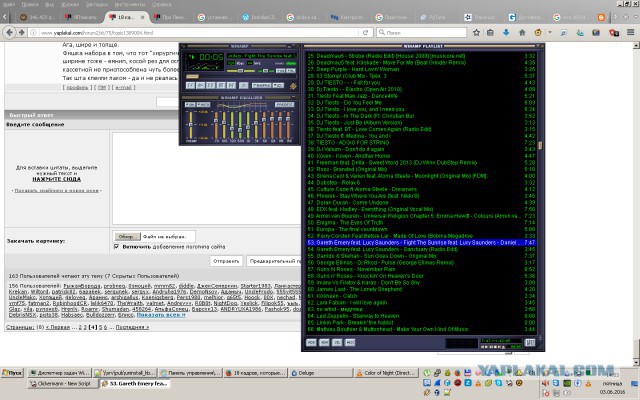The image size is (640, 400).
Task: Click the last Equalizer band slider
Action: tap(289, 125)
